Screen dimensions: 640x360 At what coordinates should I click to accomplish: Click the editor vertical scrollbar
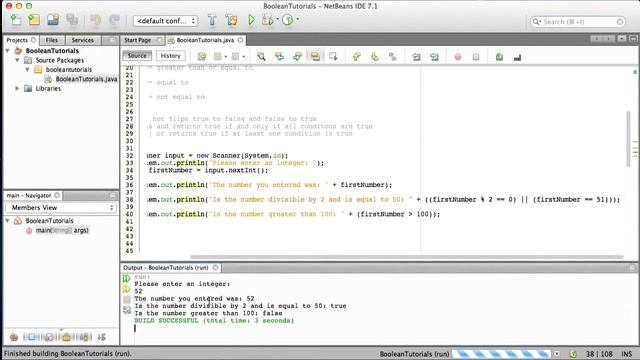(x=629, y=139)
